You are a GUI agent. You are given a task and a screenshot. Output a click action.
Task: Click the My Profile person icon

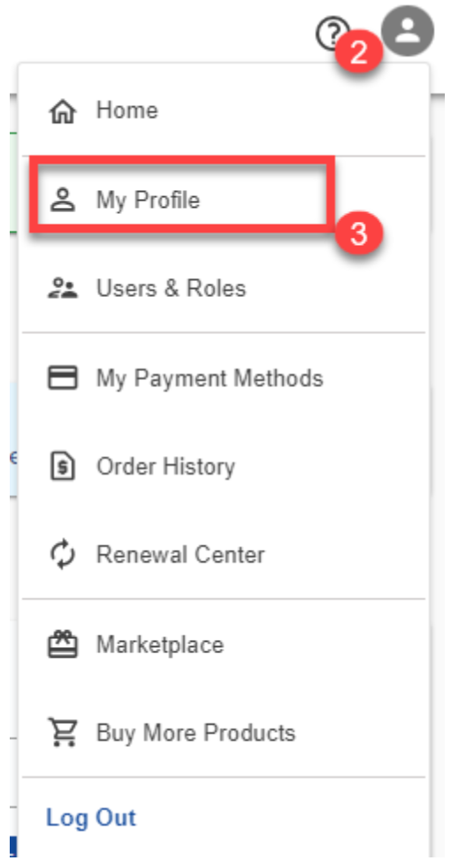click(63, 200)
